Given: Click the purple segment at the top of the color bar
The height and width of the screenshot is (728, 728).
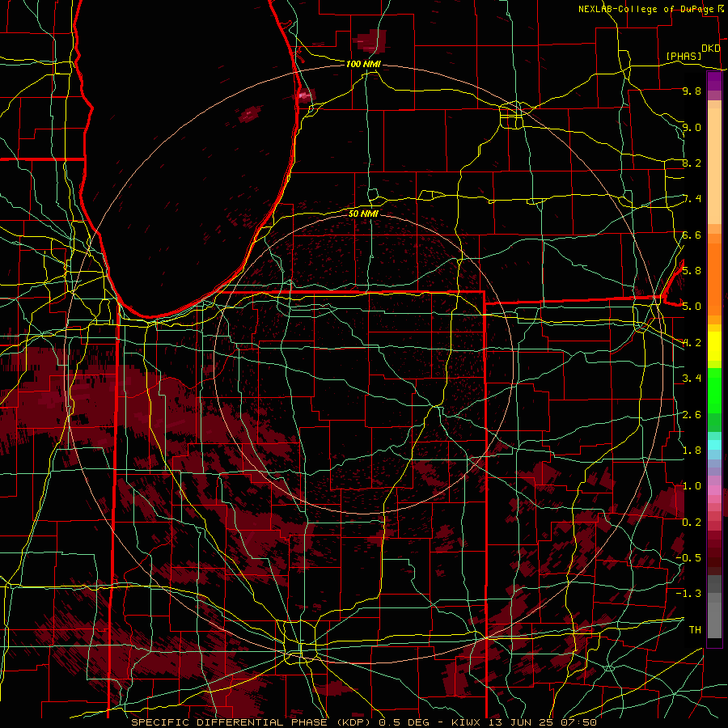Looking at the screenshot, I should coord(714,81).
